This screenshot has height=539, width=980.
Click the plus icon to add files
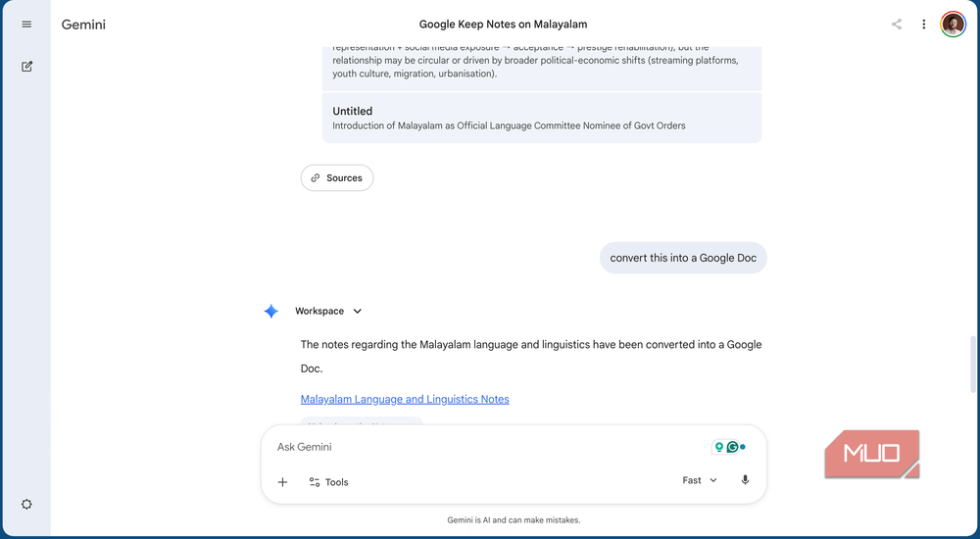282,482
